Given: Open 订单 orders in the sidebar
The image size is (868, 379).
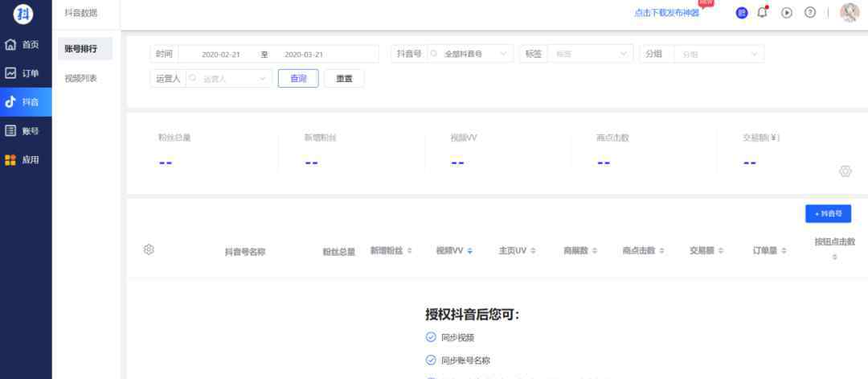Looking at the screenshot, I should coord(26,73).
